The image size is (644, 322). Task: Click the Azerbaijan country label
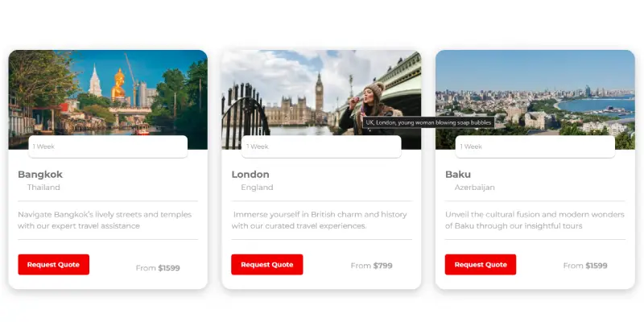(x=474, y=188)
